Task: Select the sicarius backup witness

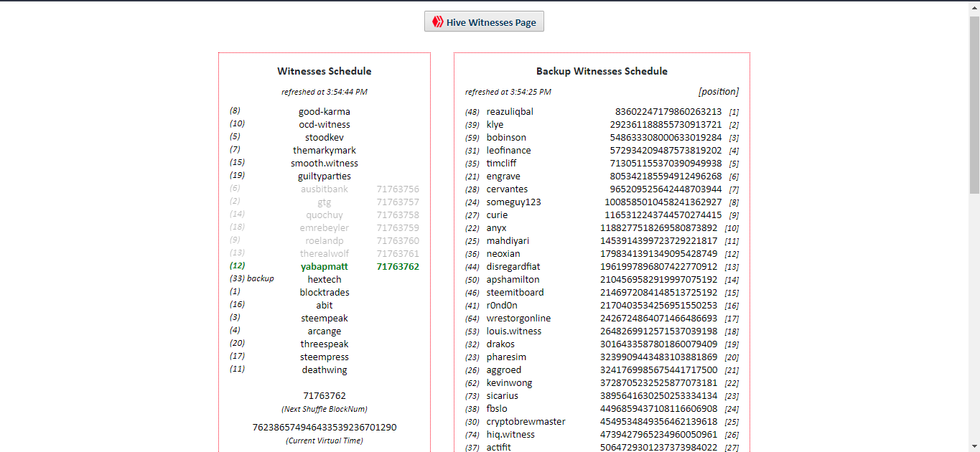Action: click(x=503, y=395)
